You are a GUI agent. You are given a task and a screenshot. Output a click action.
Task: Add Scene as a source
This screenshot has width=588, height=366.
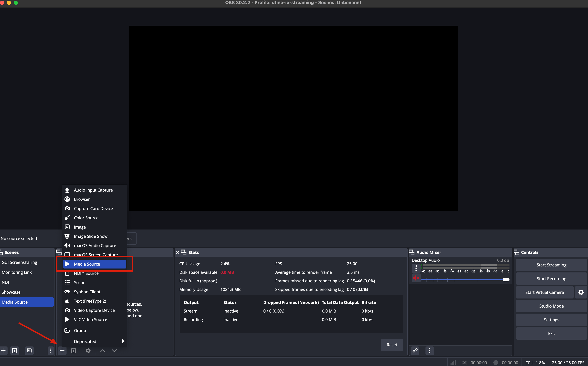(x=94, y=283)
